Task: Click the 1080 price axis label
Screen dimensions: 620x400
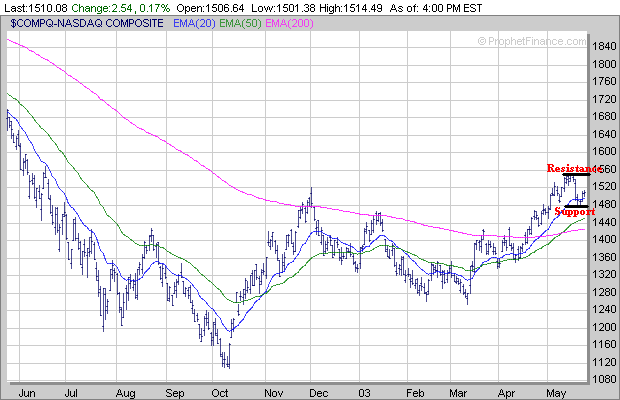Action: (604, 379)
